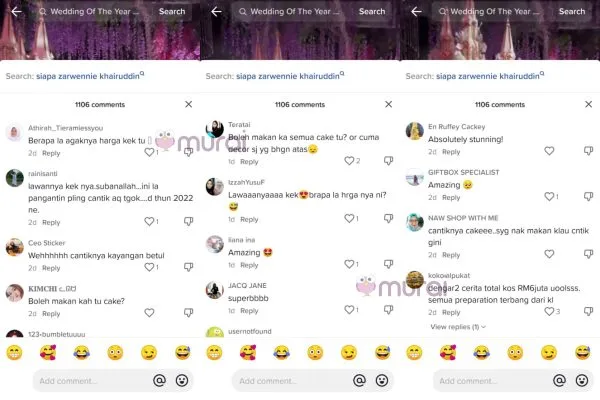Close the middle comments panel
This screenshot has width=600, height=400.
pos(388,104)
